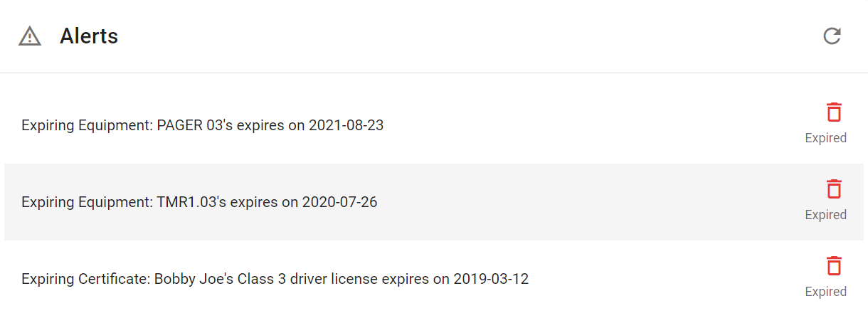868x328 pixels.
Task: Click the Expired label on the PAGER 03 row
Action: [825, 138]
